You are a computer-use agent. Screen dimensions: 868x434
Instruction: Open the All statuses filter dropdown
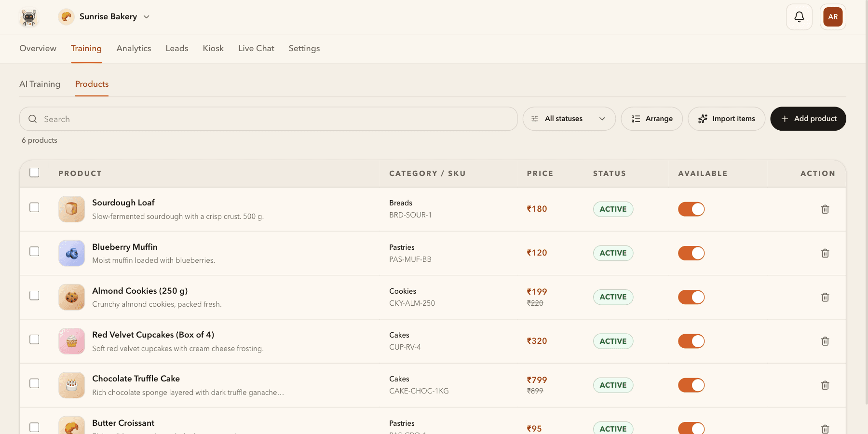click(569, 119)
